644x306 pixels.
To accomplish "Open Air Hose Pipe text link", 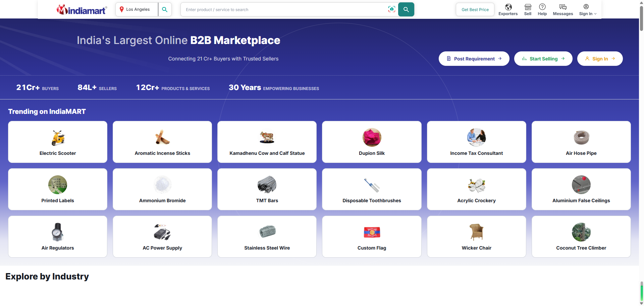I will pyautogui.click(x=581, y=153).
